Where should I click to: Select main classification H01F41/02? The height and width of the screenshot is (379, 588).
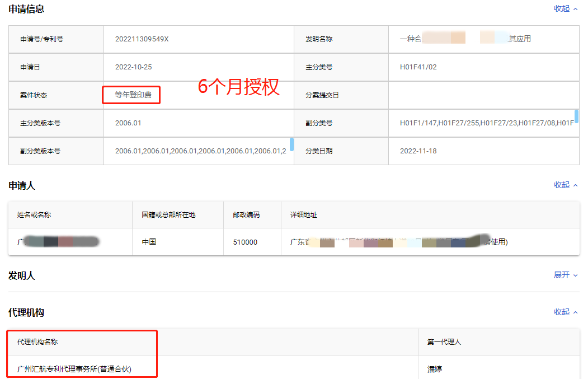pos(418,67)
